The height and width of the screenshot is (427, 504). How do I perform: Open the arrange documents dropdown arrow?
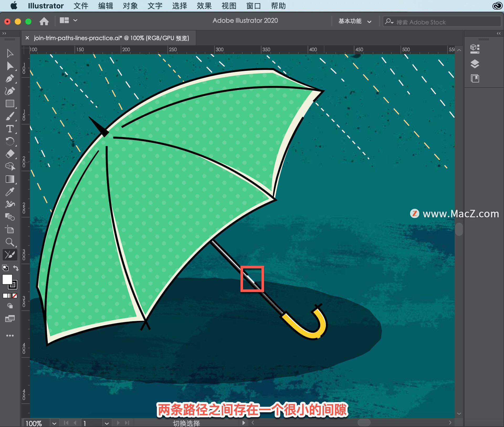click(x=75, y=20)
